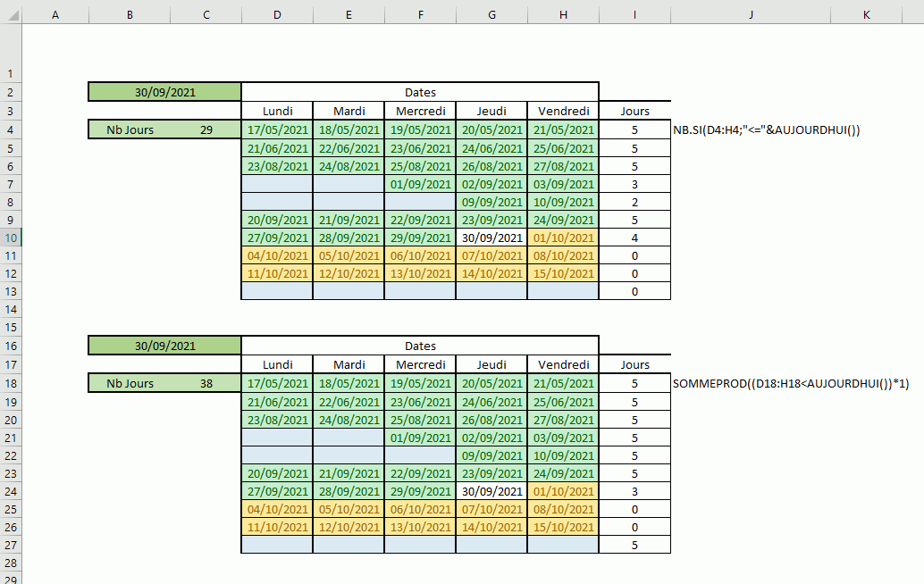Screen dimensions: 924x584
Task: Click empty blue cell H27
Action: pyautogui.click(x=563, y=545)
